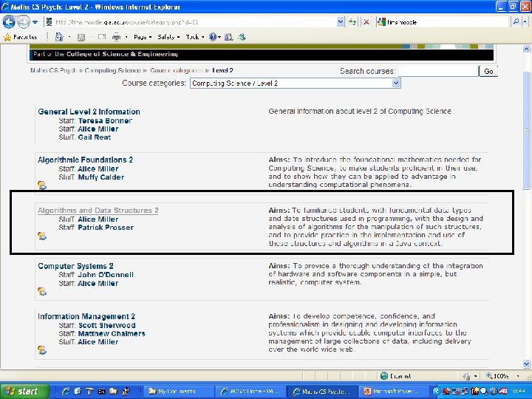Image resolution: width=532 pixels, height=399 pixels.
Task: Click the RSS feeds icon
Action: 81,38
